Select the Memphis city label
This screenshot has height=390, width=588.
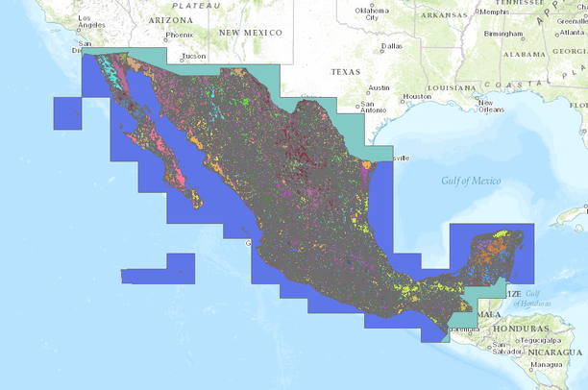tap(494, 12)
